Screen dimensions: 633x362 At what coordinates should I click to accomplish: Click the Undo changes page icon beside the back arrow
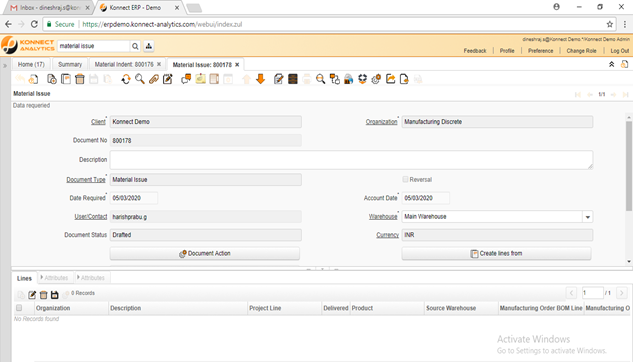click(34, 79)
